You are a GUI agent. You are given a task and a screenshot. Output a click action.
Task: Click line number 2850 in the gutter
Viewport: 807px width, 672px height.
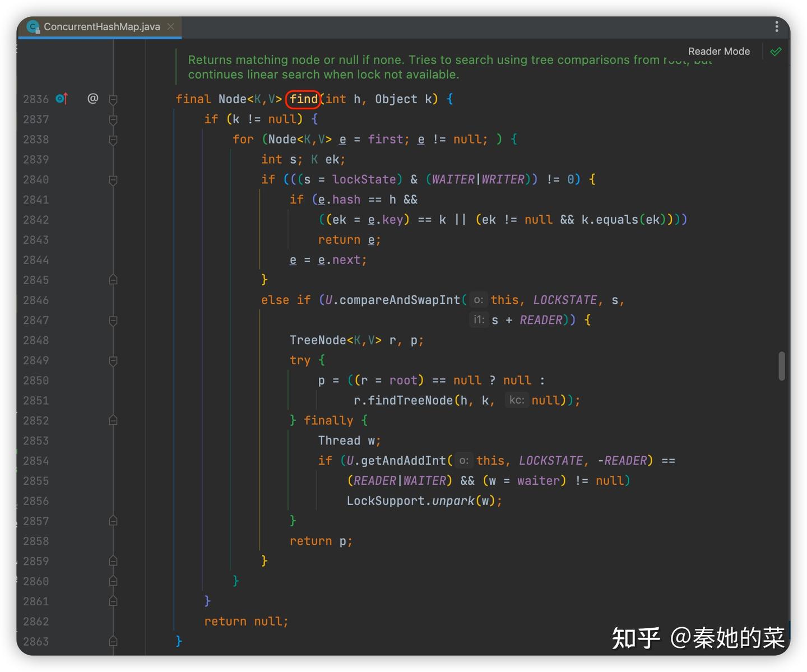[36, 380]
